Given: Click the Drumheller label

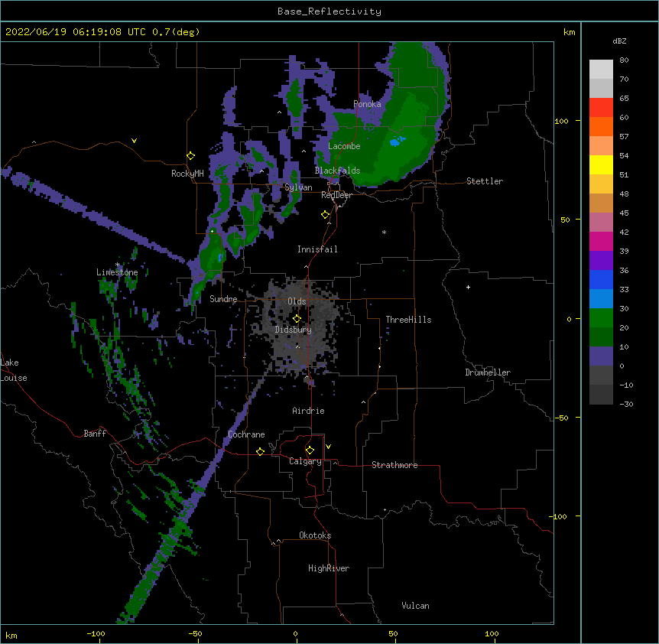Looking at the screenshot, I should point(488,372).
